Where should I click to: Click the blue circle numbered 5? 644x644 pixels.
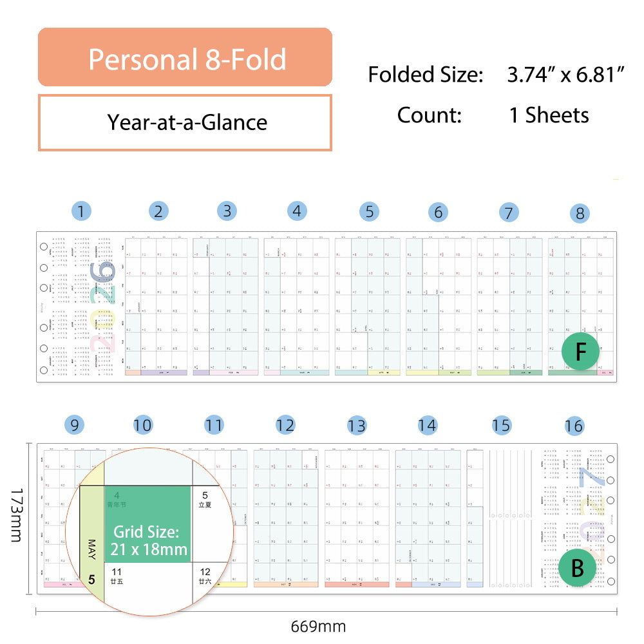click(x=369, y=212)
